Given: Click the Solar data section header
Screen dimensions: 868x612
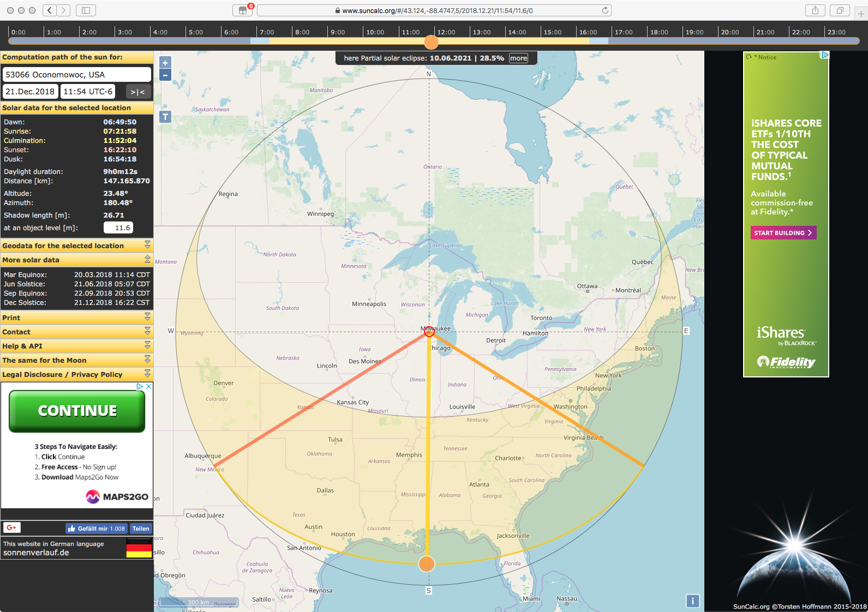Looking at the screenshot, I should pos(77,107).
